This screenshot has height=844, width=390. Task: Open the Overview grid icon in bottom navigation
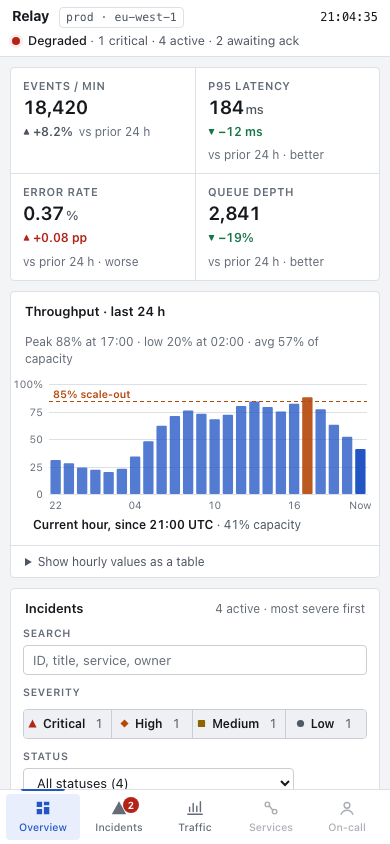(x=43, y=807)
